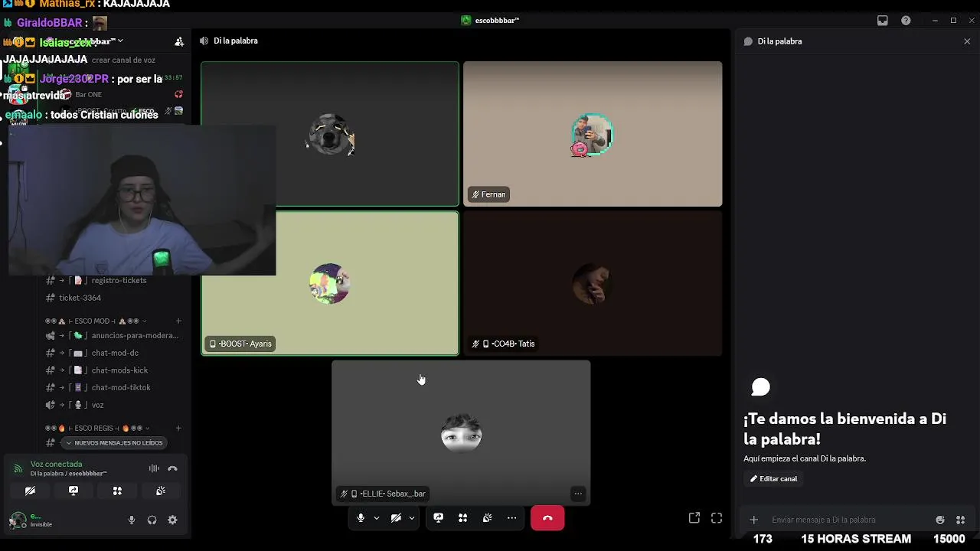This screenshot has height=551, width=980.
Task: Toggle camera in the call control bar
Action: [396, 518]
